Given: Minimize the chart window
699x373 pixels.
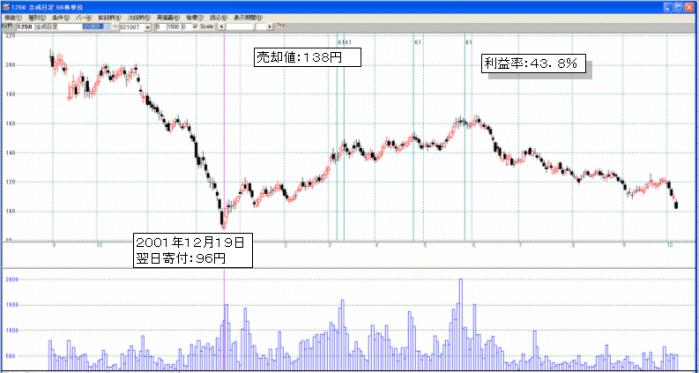Looking at the screenshot, I should [x=668, y=7].
